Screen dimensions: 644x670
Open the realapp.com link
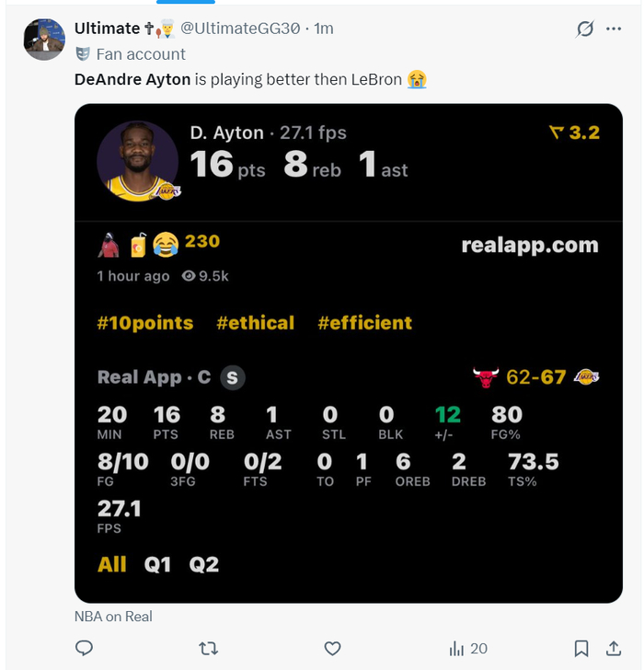click(x=529, y=246)
